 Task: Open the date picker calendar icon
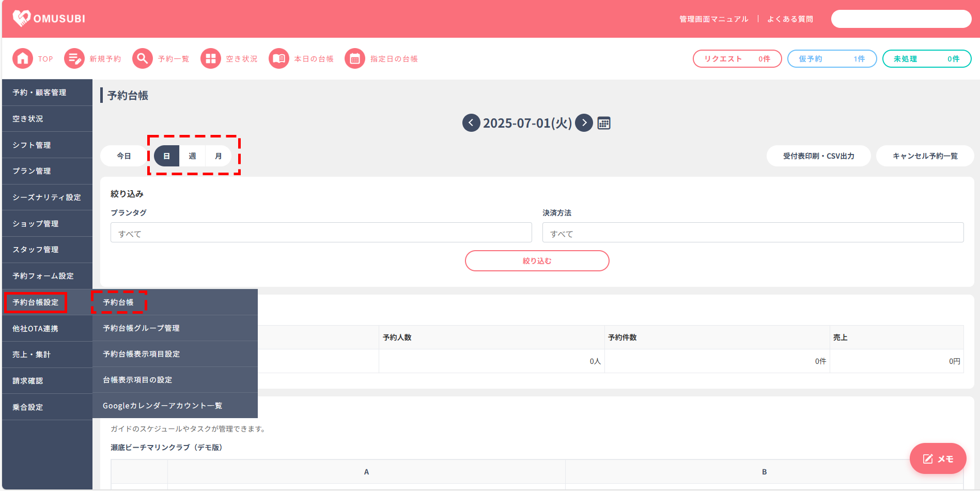click(603, 123)
